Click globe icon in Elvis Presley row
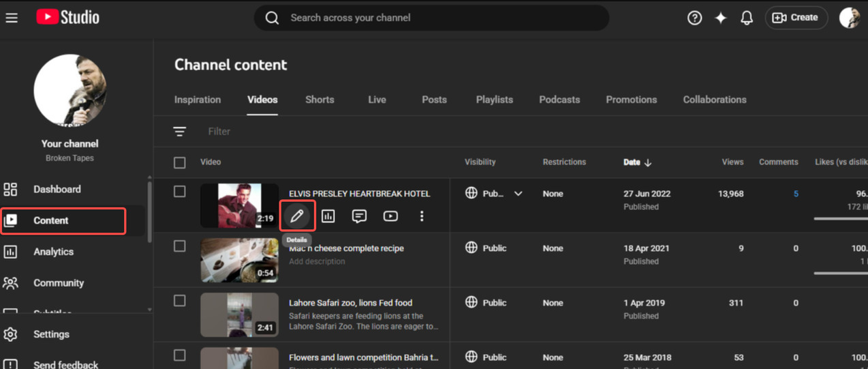The height and width of the screenshot is (369, 868). click(x=471, y=193)
